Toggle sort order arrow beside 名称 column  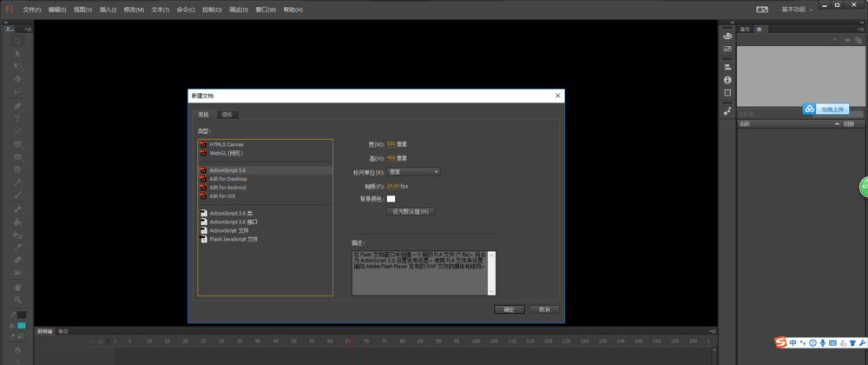pyautogui.click(x=837, y=124)
